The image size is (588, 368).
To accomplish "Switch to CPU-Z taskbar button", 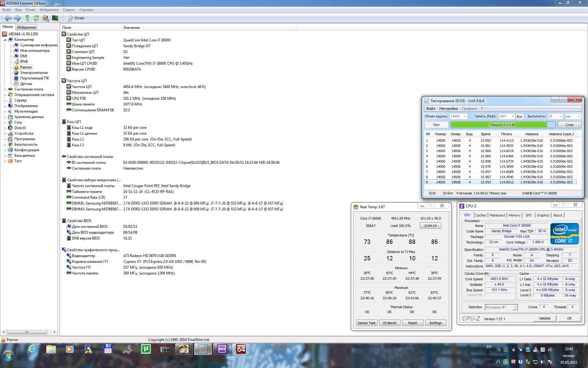I will tap(222, 349).
